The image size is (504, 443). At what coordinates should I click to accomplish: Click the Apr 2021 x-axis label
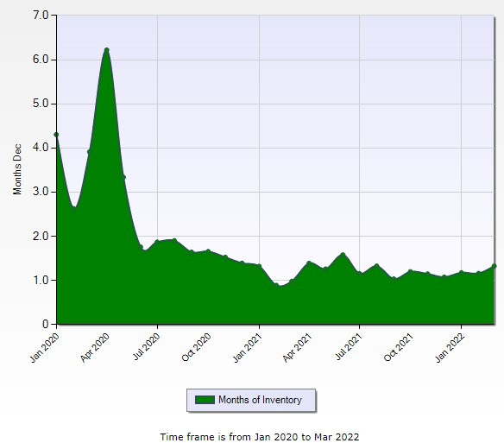click(298, 348)
